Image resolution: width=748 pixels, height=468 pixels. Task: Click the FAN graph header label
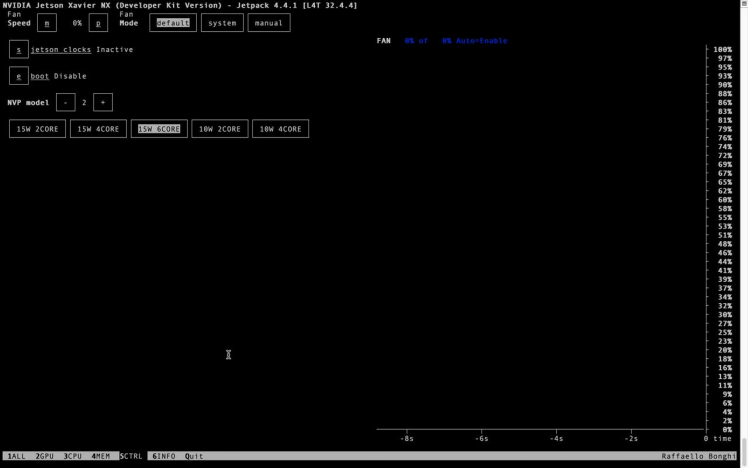[384, 41]
